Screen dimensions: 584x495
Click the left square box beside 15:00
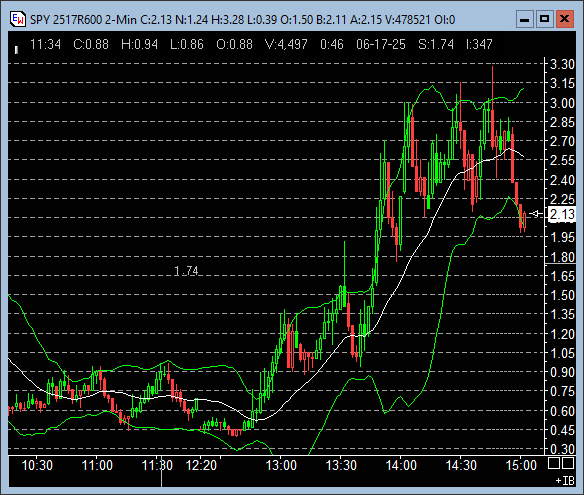pyautogui.click(x=554, y=463)
